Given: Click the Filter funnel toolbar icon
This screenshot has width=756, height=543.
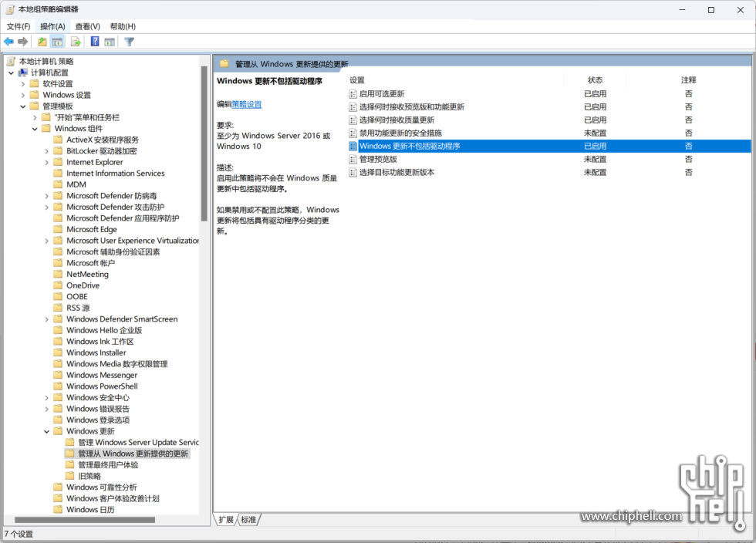Looking at the screenshot, I should point(130,42).
